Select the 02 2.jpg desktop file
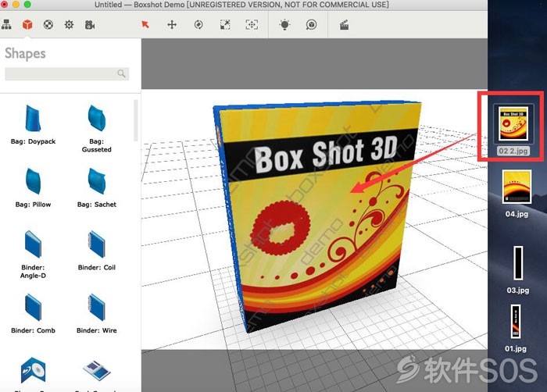The height and width of the screenshot is (392, 547). click(x=513, y=130)
